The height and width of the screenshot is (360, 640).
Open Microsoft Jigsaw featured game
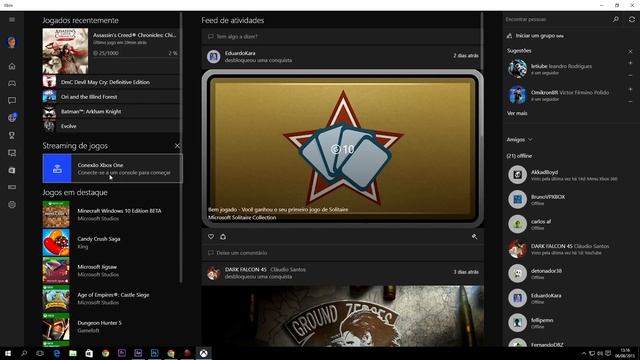(x=111, y=270)
